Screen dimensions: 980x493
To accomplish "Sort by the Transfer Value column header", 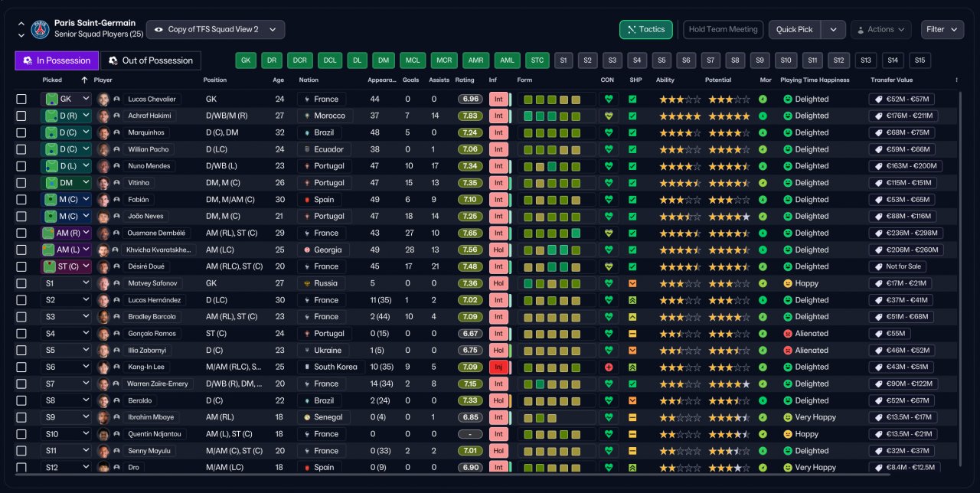I will click(x=891, y=80).
